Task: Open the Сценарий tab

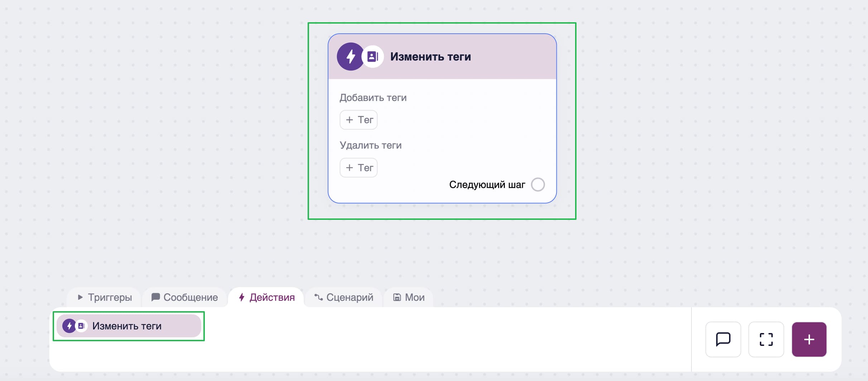Action: tap(344, 297)
